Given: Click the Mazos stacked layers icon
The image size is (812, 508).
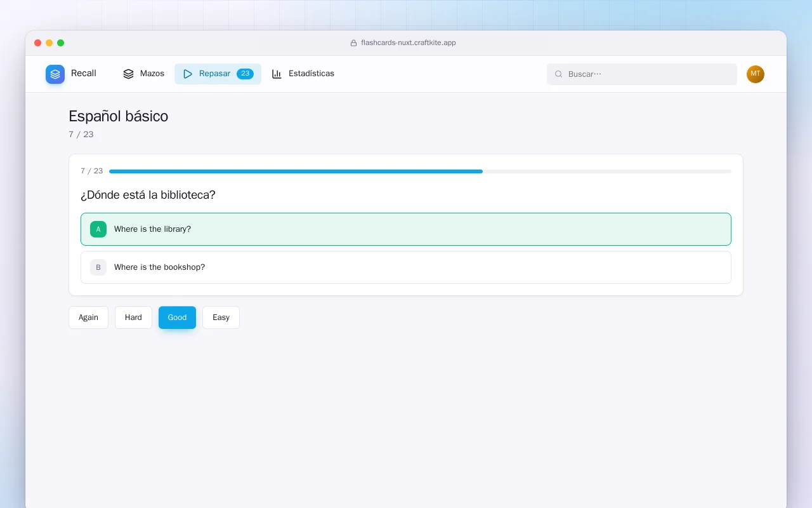Looking at the screenshot, I should (128, 74).
